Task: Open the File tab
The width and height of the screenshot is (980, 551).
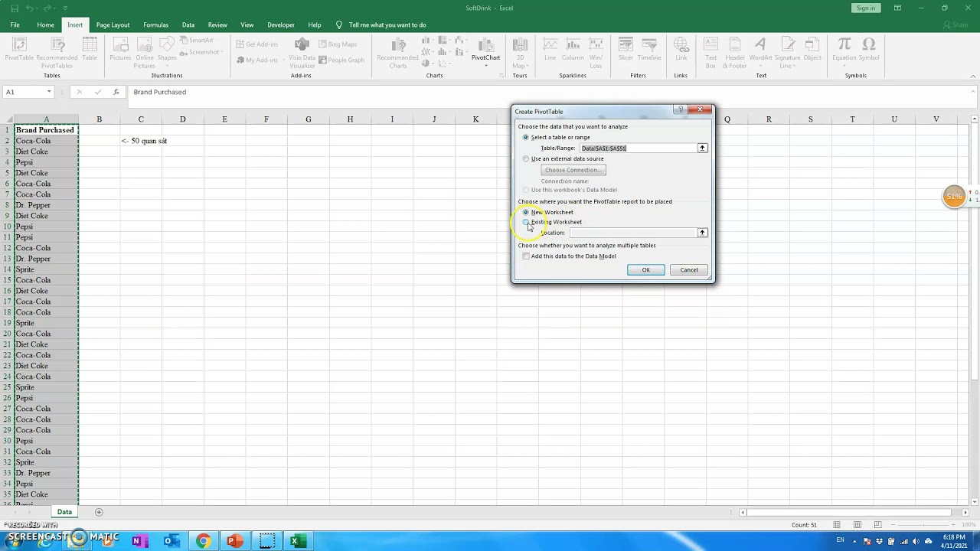Action: [15, 24]
